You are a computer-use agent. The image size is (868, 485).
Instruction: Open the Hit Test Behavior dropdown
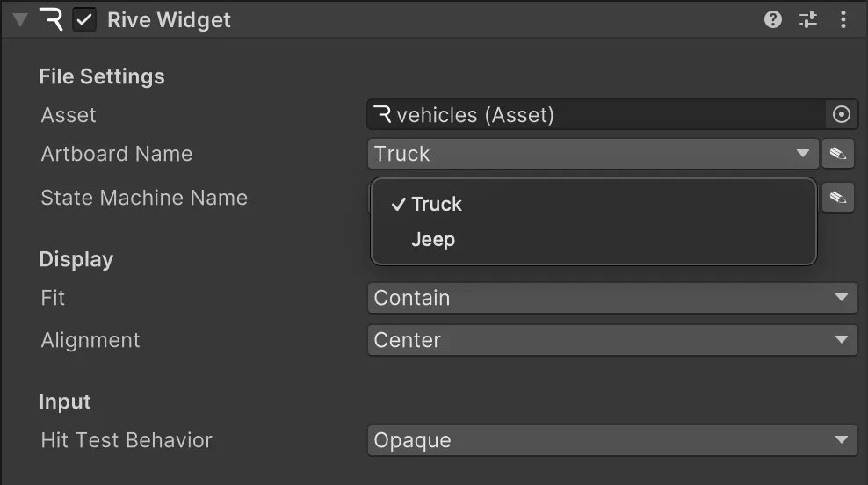point(611,440)
